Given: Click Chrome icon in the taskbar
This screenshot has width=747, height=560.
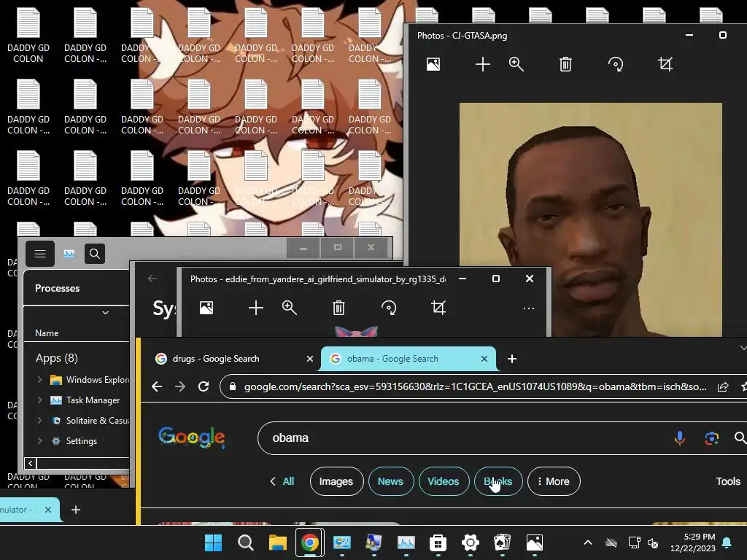Looking at the screenshot, I should pyautogui.click(x=309, y=542).
